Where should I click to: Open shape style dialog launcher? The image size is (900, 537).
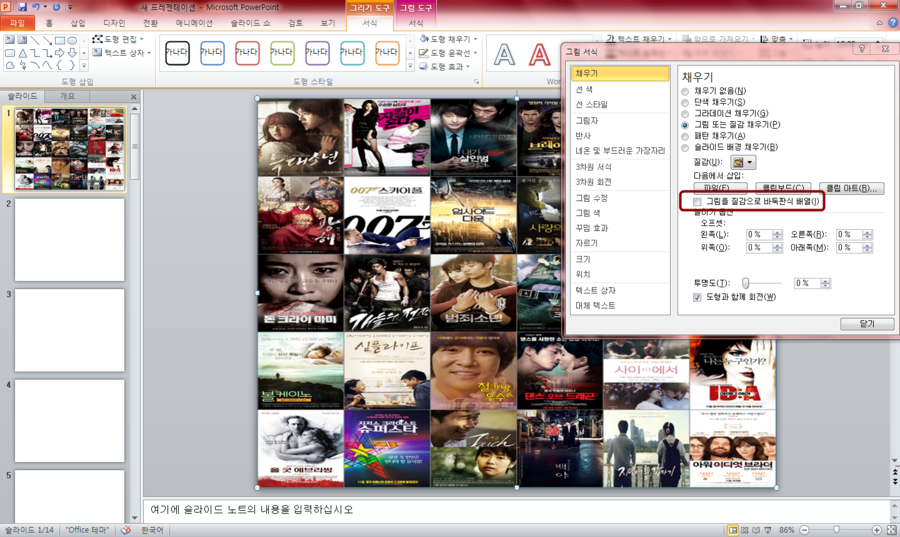pos(476,82)
